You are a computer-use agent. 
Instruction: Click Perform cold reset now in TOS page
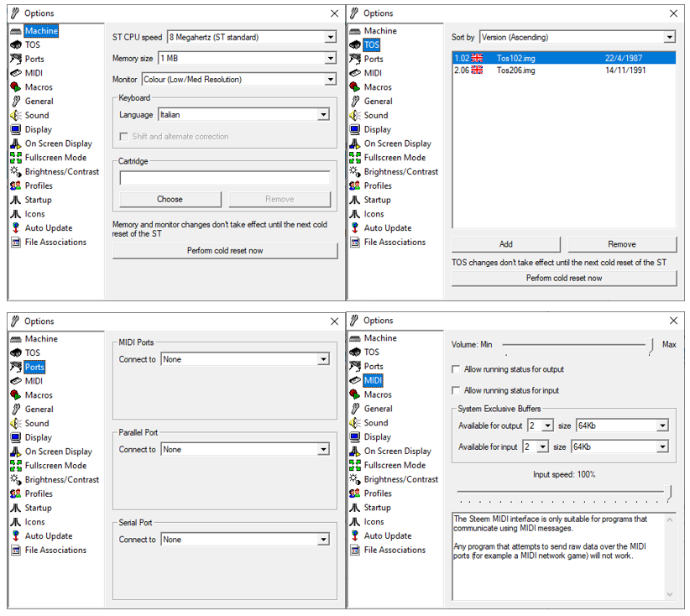coord(564,278)
